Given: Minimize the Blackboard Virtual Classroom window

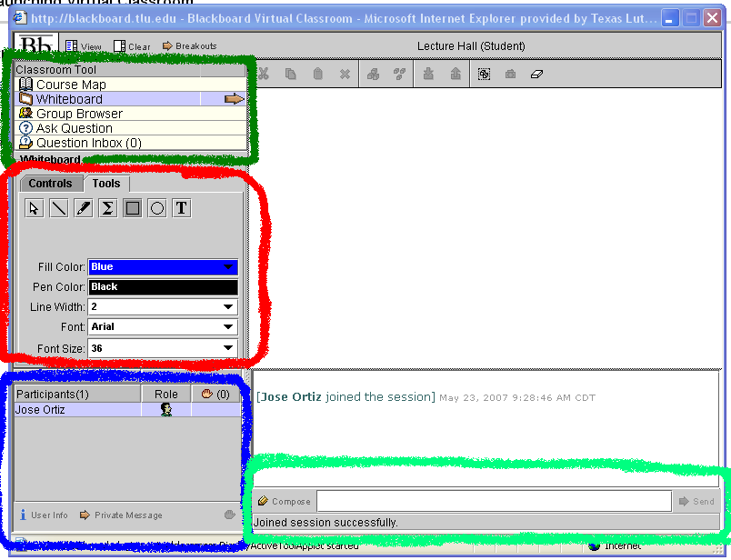Looking at the screenshot, I should pyautogui.click(x=670, y=18).
